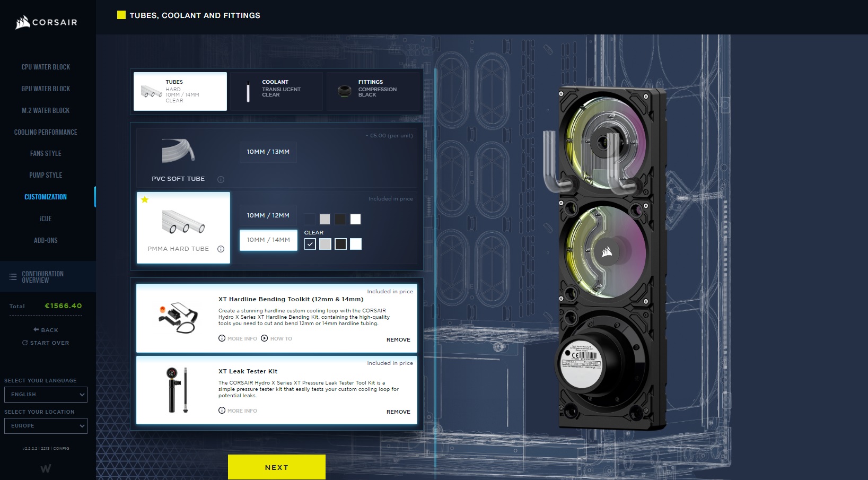Select clear swatch for 12MM tube
Screen dimensions: 868x480
tap(310, 219)
